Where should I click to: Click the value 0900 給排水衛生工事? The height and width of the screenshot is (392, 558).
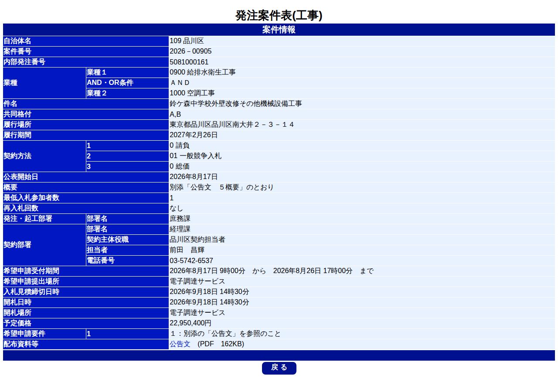203,72
